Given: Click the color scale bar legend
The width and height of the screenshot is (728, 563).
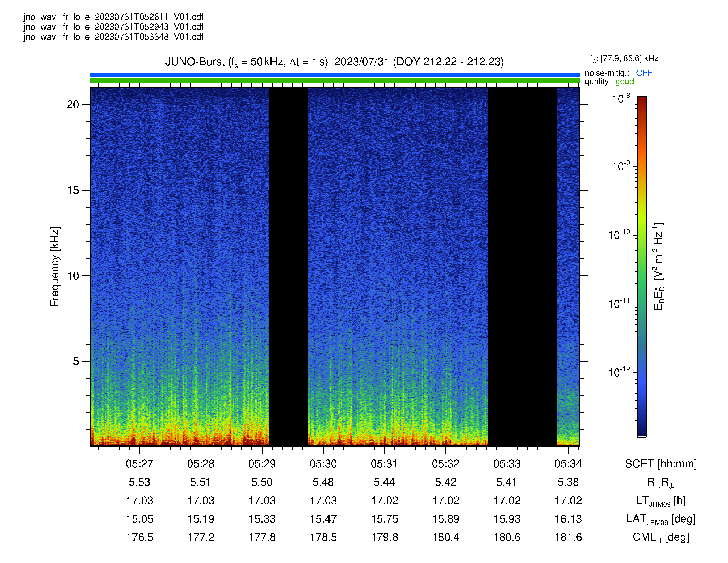Looking at the screenshot, I should (x=642, y=266).
